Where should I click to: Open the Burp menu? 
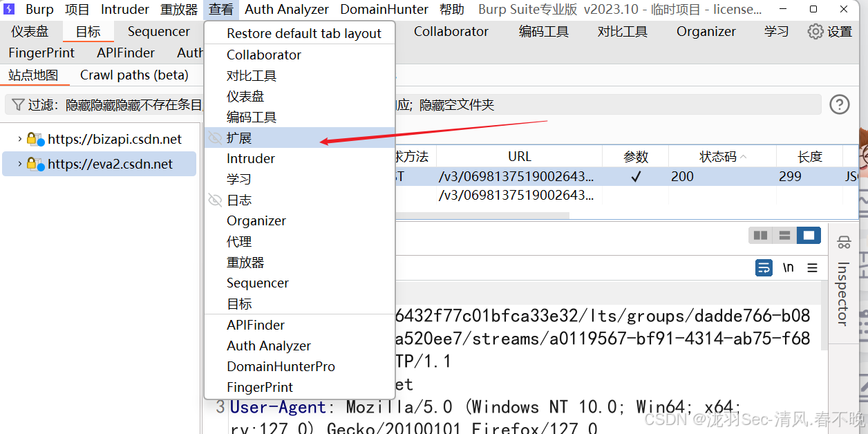pos(40,10)
